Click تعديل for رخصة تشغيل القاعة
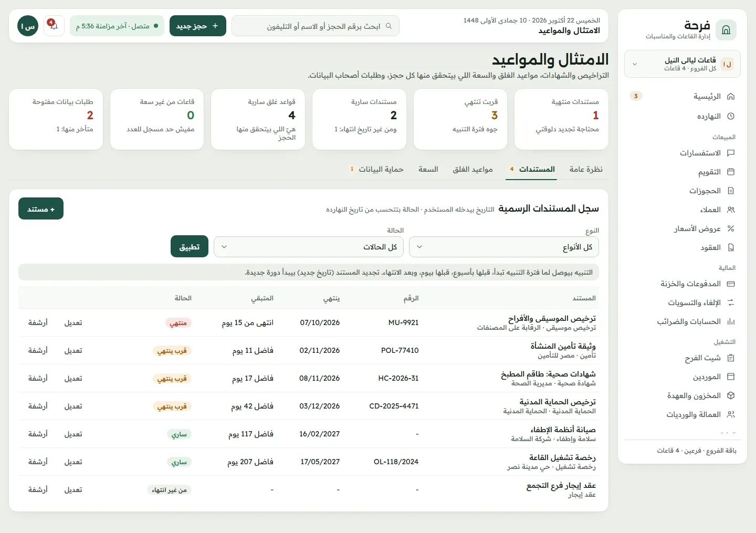 pos(73,462)
